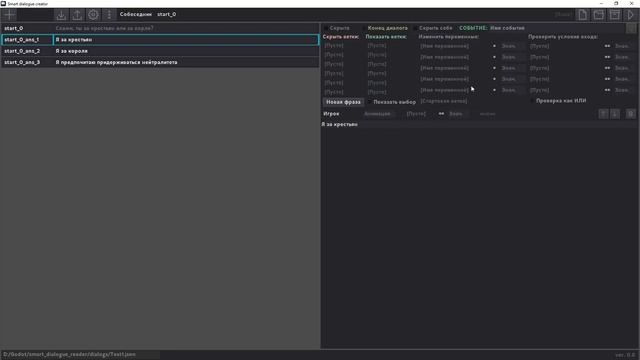This screenshot has height=360, width=640.
Task: Open a dialogue file via folder icon
Action: pyautogui.click(x=599, y=15)
